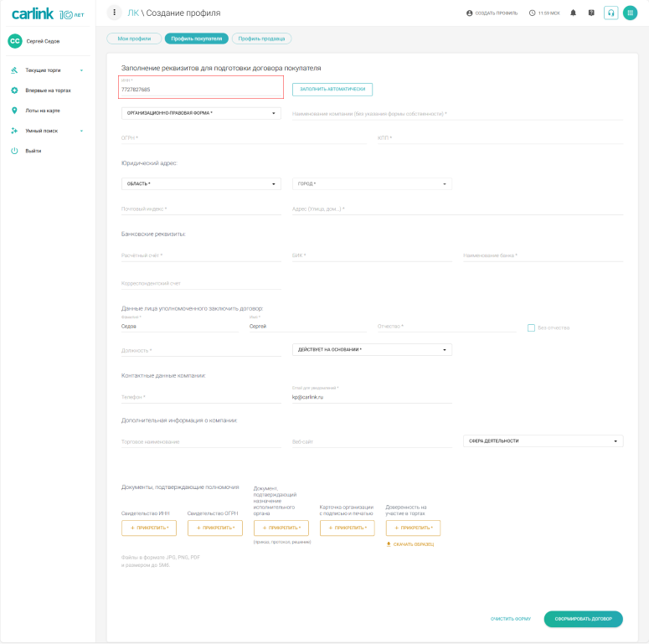
Task: Open the green apps grid icon
Action: point(630,13)
